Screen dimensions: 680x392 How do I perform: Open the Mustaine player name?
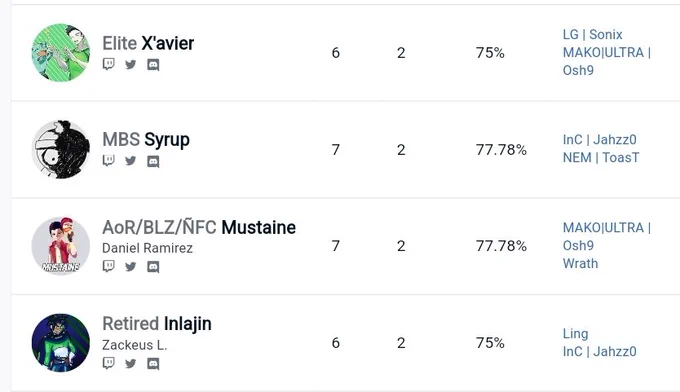258,227
